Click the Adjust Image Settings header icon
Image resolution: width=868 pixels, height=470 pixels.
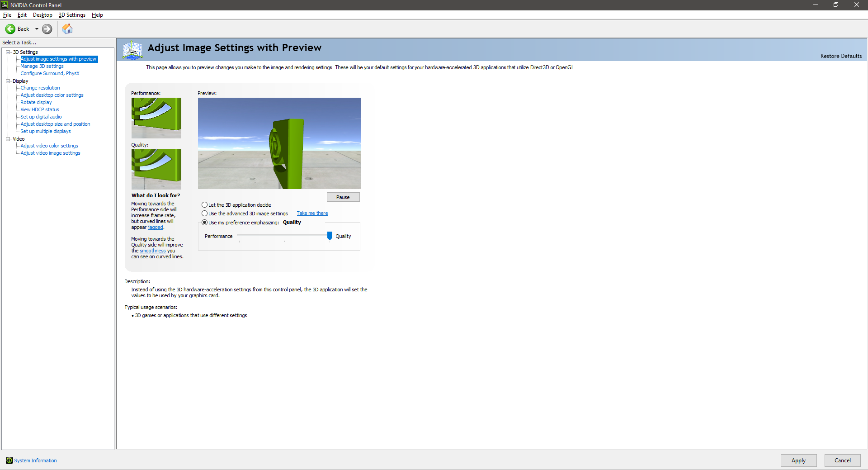pyautogui.click(x=133, y=50)
